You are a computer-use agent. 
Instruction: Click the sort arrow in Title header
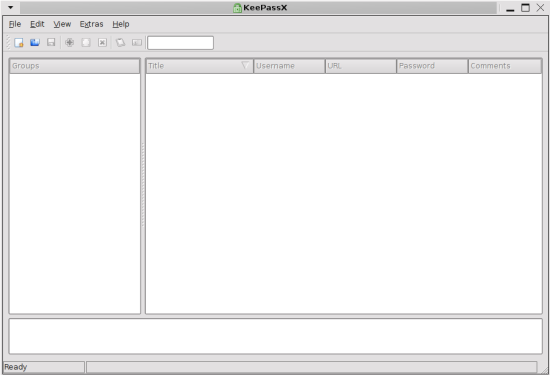(245, 65)
